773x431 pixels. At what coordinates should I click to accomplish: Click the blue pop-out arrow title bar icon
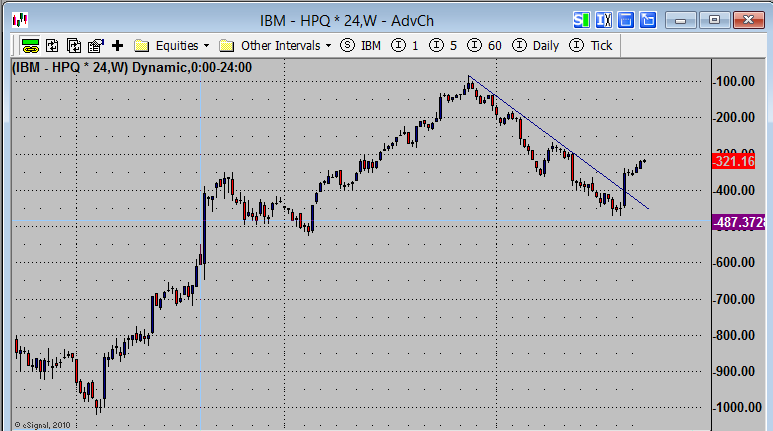tap(648, 20)
